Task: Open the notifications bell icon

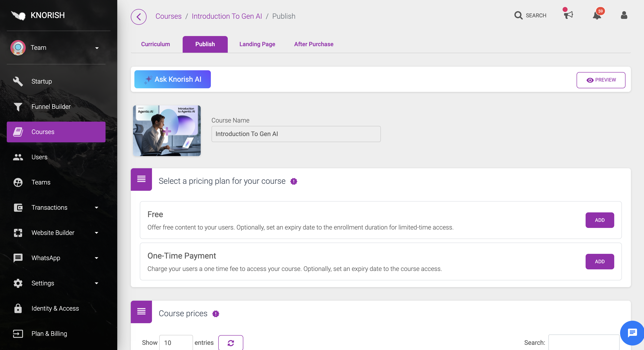Action: click(x=597, y=16)
